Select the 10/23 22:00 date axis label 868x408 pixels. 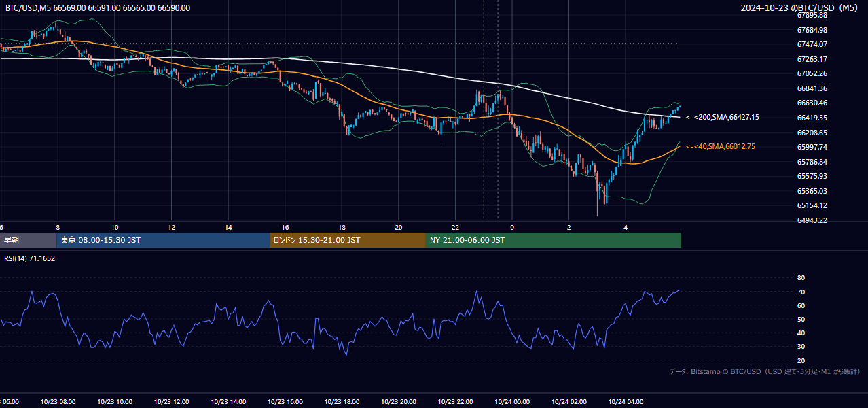tap(456, 402)
